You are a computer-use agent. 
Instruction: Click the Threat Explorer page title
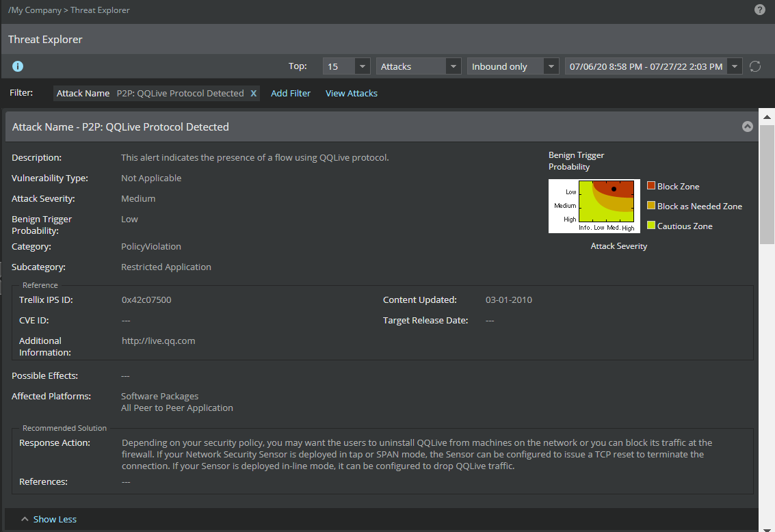(x=45, y=40)
